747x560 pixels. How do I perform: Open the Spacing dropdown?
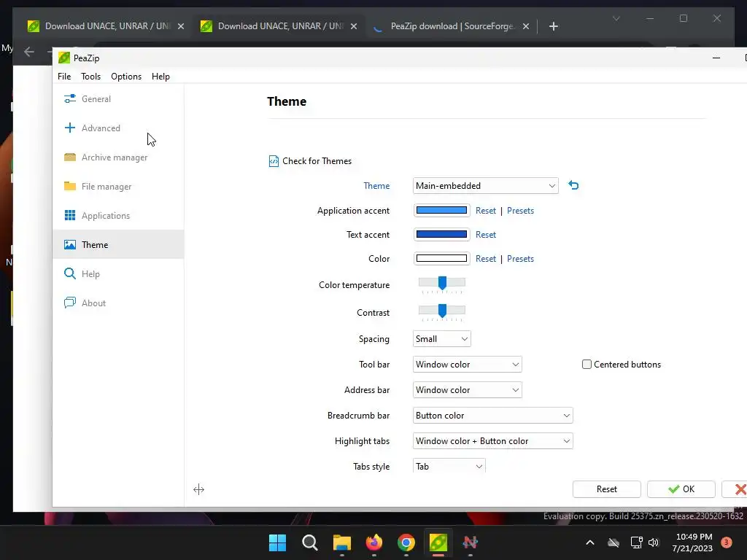click(x=441, y=339)
